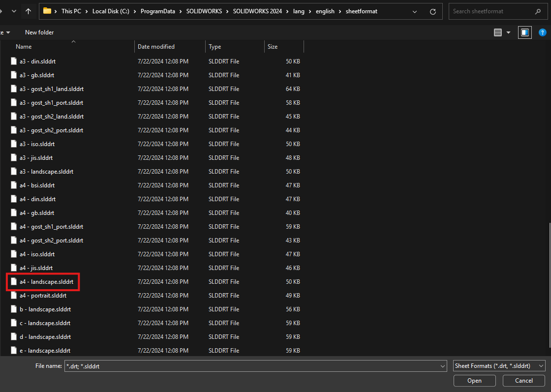Screen dimensions: 551x392
Task: Toggle the preview pane button
Action: coord(524,32)
